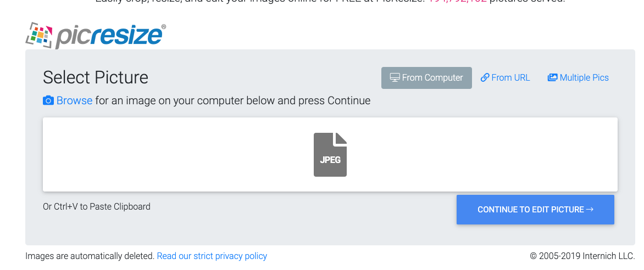This screenshot has height=270, width=644.
Task: Click the empty white image drop area
Action: (330, 154)
